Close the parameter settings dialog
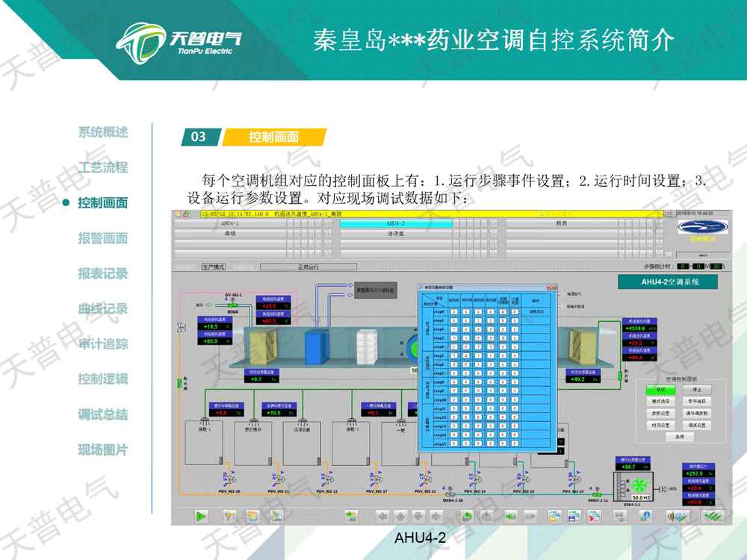The height and width of the screenshot is (560, 747). coord(552,287)
